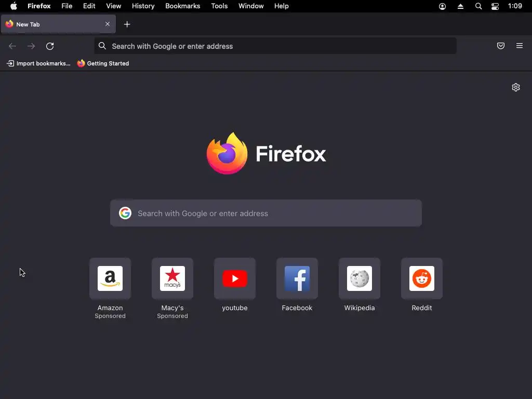Open the Window menu
This screenshot has width=532, height=399.
[x=251, y=6]
